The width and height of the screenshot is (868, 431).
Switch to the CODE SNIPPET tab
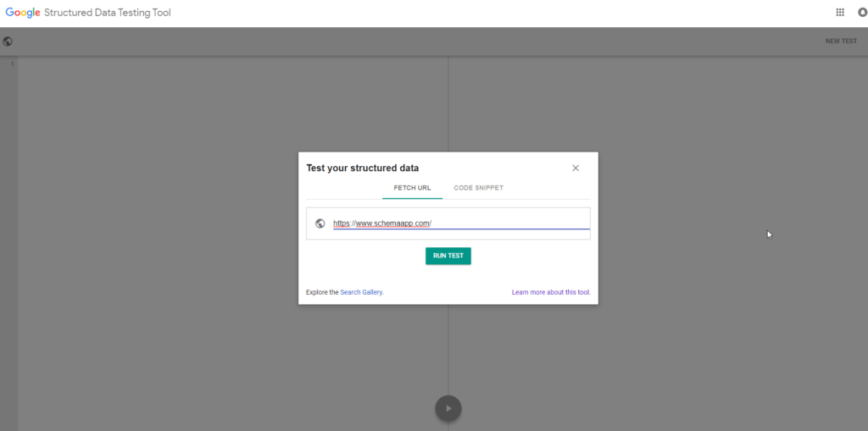click(x=479, y=187)
